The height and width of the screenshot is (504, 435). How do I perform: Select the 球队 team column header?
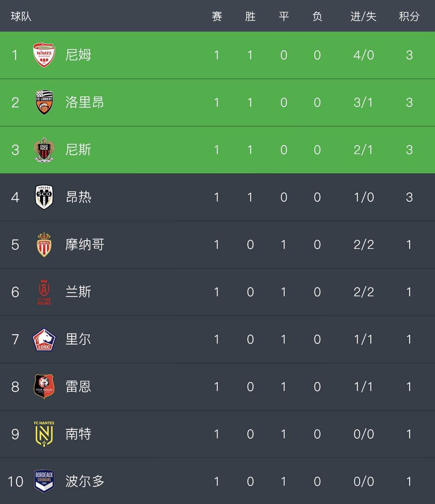pyautogui.click(x=21, y=17)
